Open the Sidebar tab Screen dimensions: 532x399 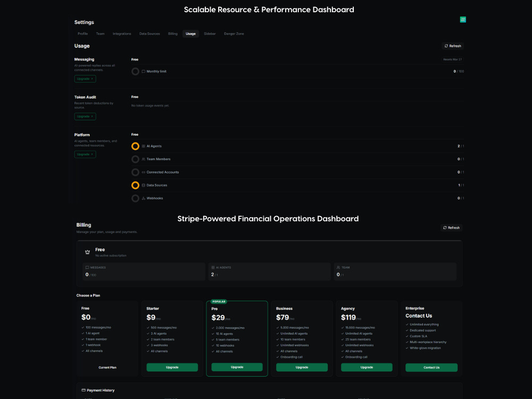pos(210,34)
